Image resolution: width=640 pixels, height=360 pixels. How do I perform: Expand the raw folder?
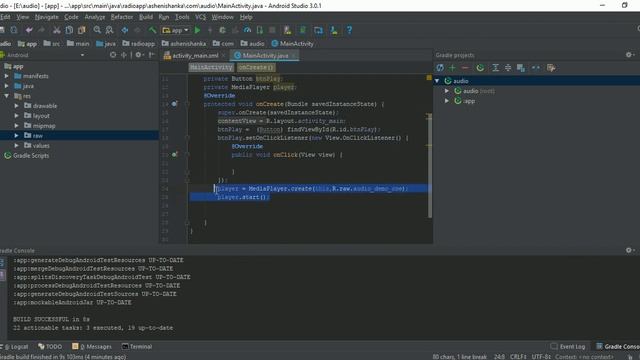click(x=17, y=136)
